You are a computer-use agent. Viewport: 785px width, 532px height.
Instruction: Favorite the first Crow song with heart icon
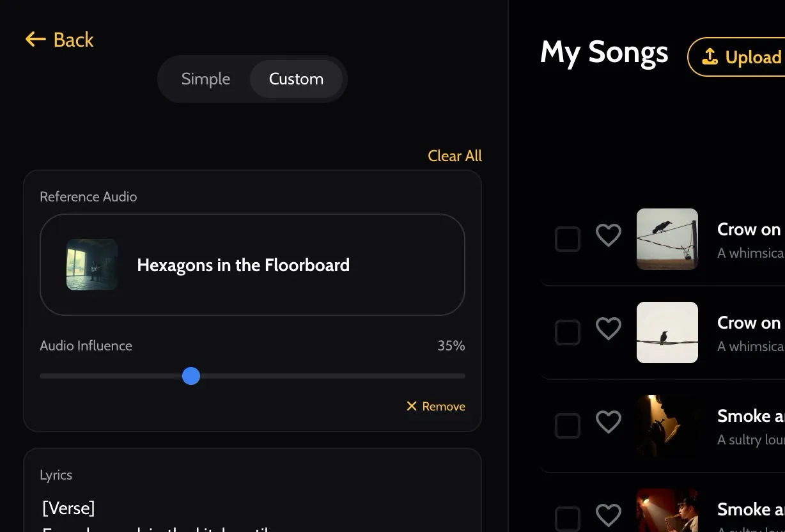[608, 235]
